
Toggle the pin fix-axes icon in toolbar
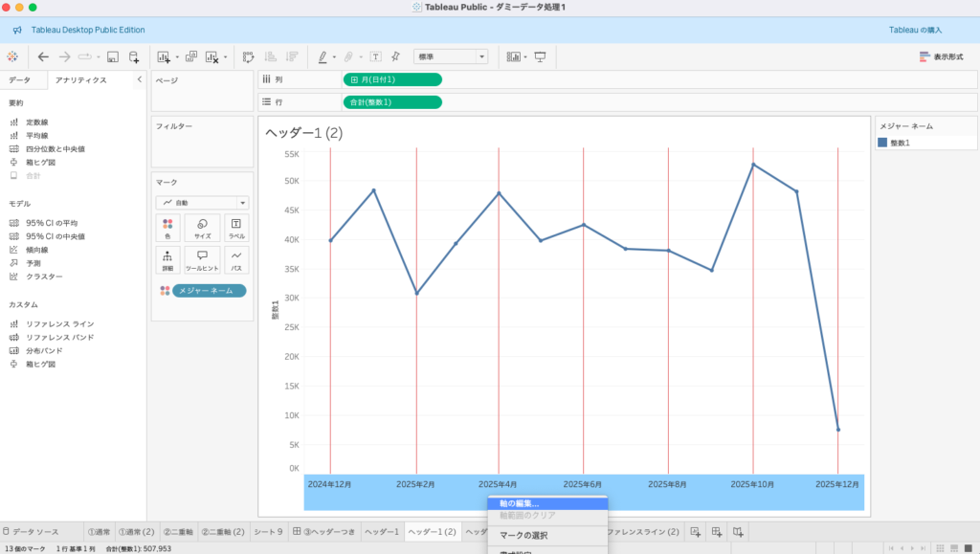[395, 56]
